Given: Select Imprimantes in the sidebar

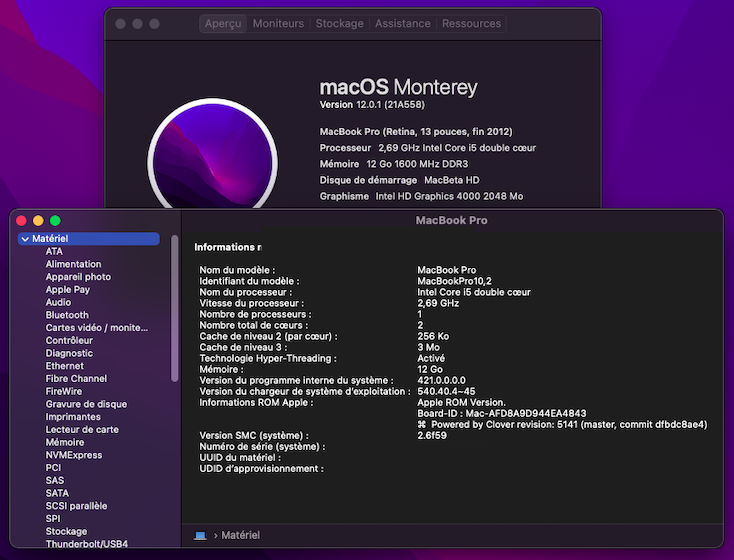Looking at the screenshot, I should [73, 417].
